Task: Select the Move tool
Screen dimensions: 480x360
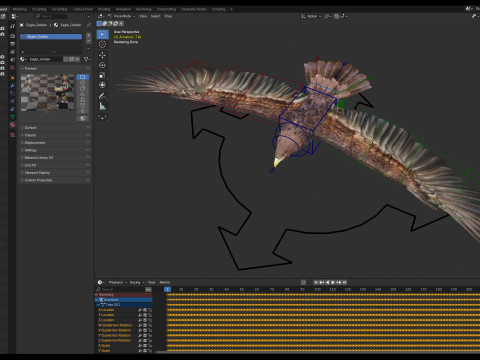Action: point(102,55)
